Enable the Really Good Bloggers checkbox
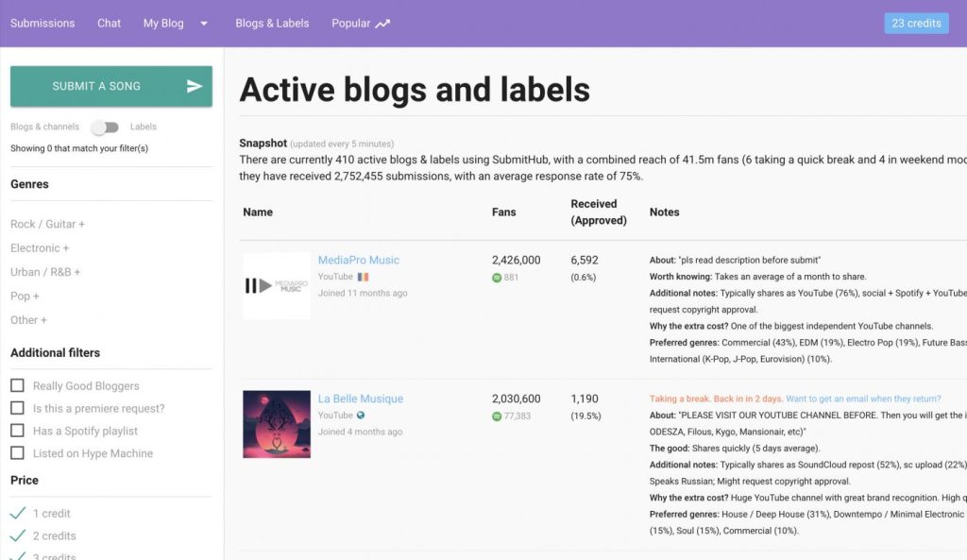Image resolution: width=967 pixels, height=560 pixels. 17,386
